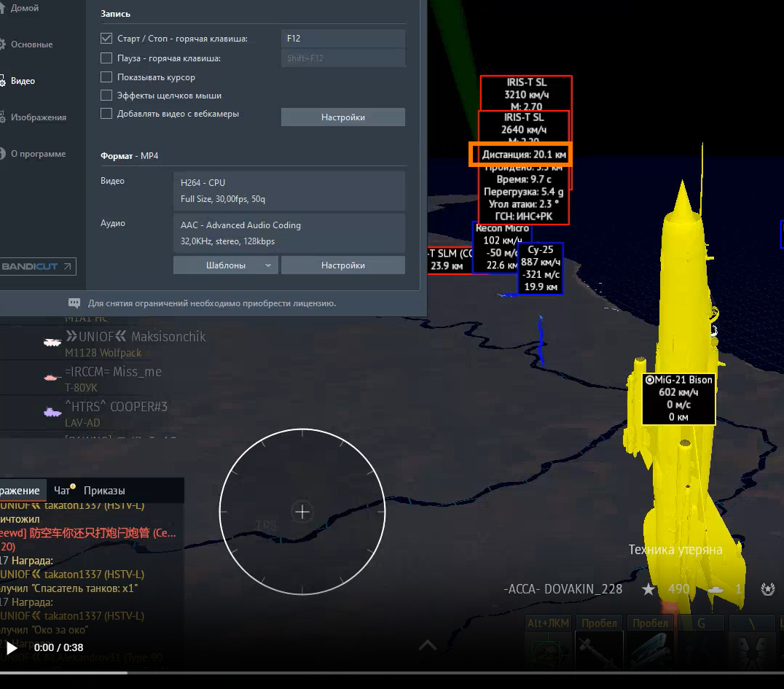784x689 pixels.
Task: Click the license message speech-bubble icon
Action: [x=74, y=303]
